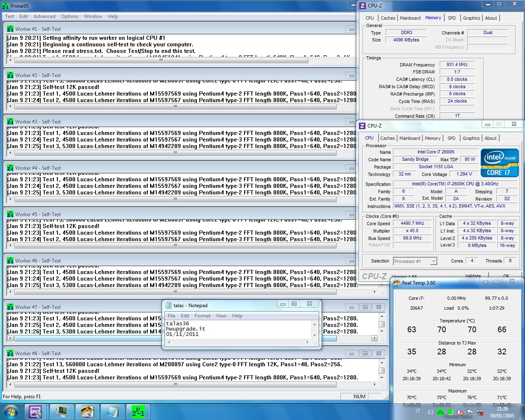Click the Real Temp title bar icon
Image resolution: width=525 pixels, height=420 pixels.
(397, 283)
